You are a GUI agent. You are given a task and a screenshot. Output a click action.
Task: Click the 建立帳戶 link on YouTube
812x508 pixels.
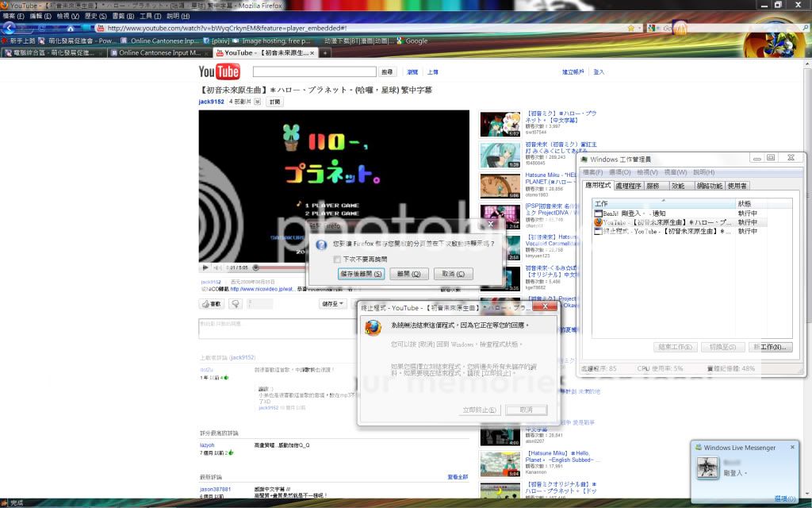pyautogui.click(x=573, y=72)
